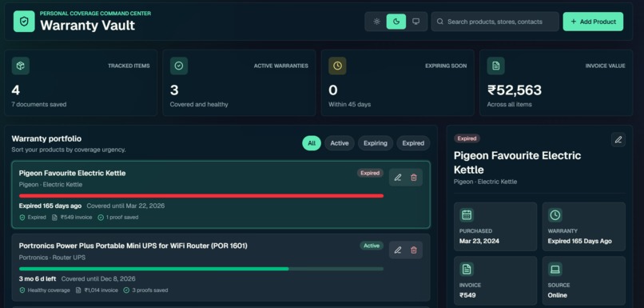Select the Expiring filter tab
This screenshot has width=644, height=308.
(x=376, y=143)
